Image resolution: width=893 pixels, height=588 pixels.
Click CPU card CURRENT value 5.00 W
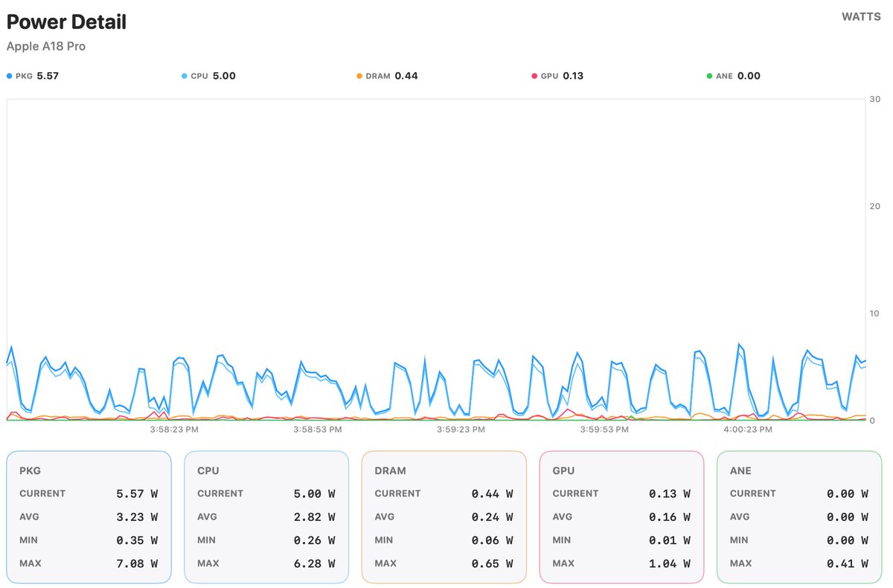315,493
